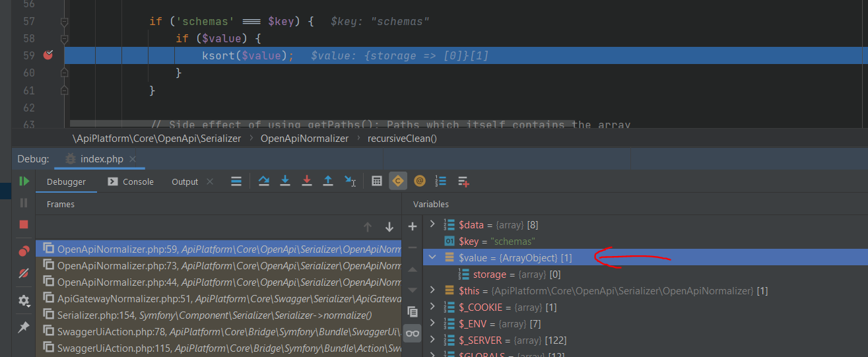
Task: Collapse fold end marker at line 60
Action: 64,73
